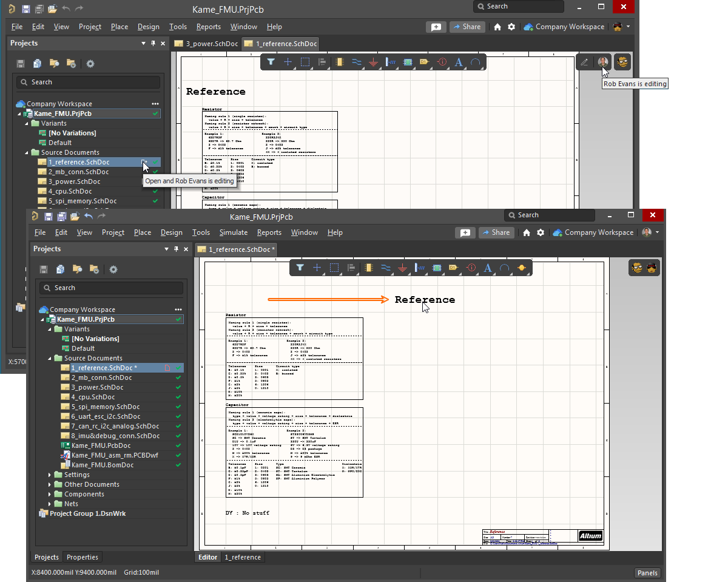The image size is (728, 582).
Task: Select the back window's Place Wire tool
Action: coord(356,62)
